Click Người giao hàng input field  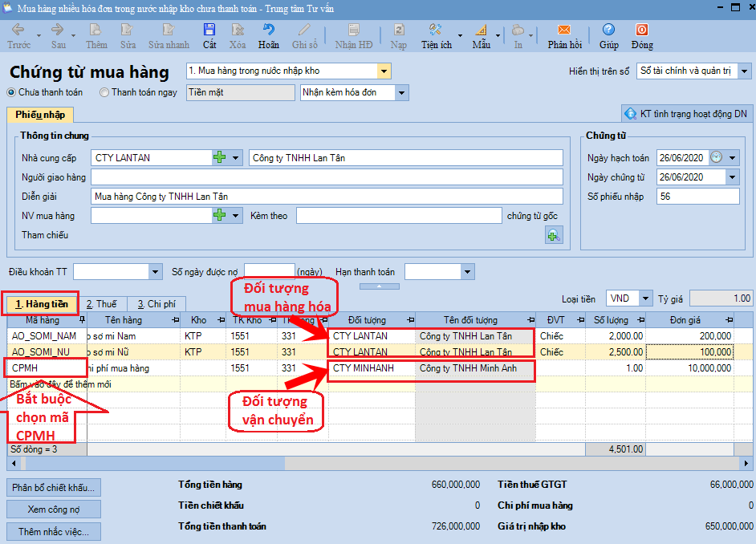point(327,177)
